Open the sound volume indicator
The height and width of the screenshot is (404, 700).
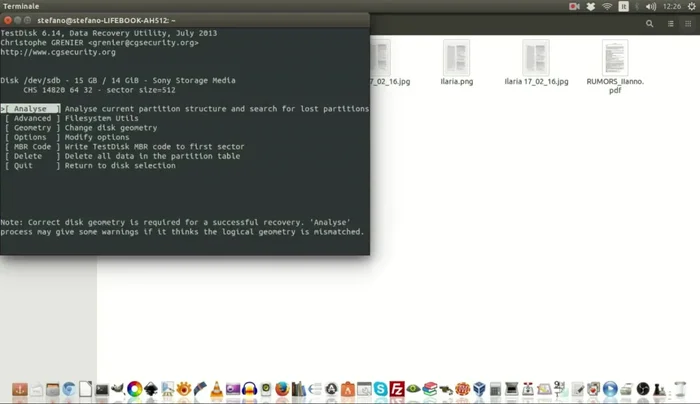[x=651, y=6]
